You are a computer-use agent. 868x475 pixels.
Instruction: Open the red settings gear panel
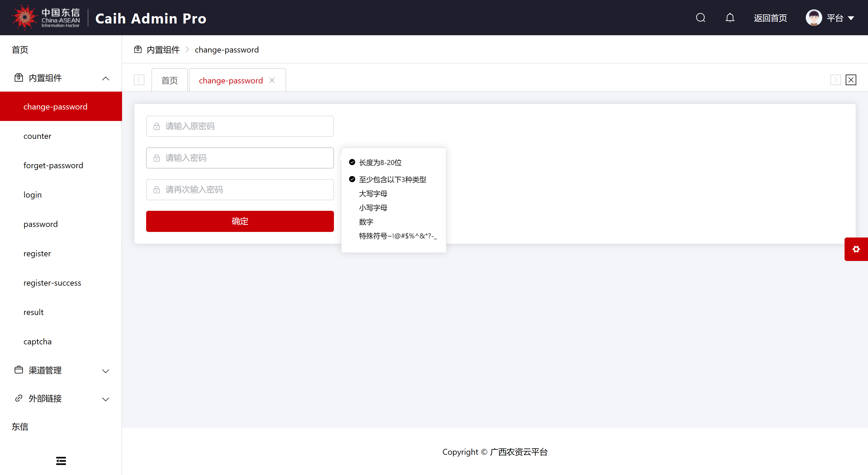click(x=856, y=249)
